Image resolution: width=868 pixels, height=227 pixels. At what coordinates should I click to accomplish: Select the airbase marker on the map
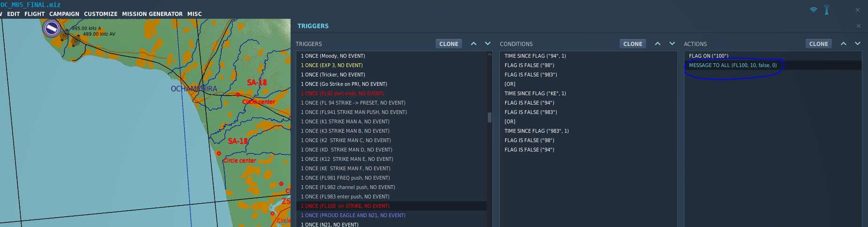[x=52, y=29]
